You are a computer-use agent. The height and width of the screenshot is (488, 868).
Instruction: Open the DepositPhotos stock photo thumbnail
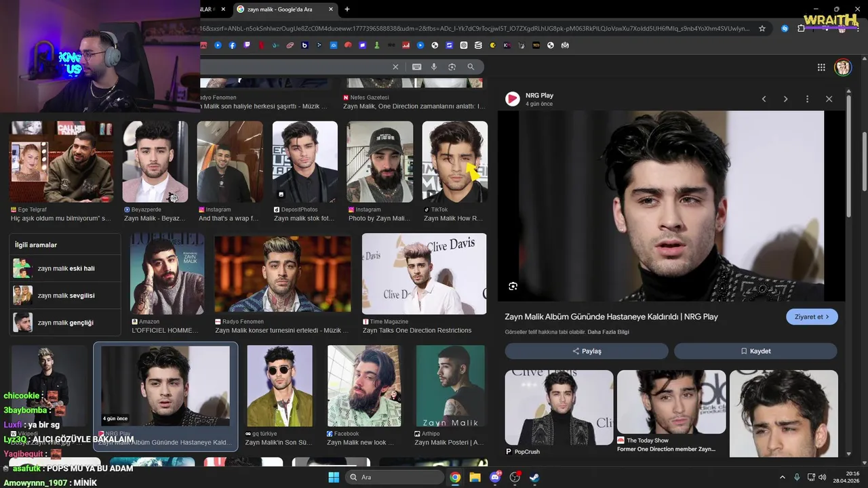click(305, 161)
